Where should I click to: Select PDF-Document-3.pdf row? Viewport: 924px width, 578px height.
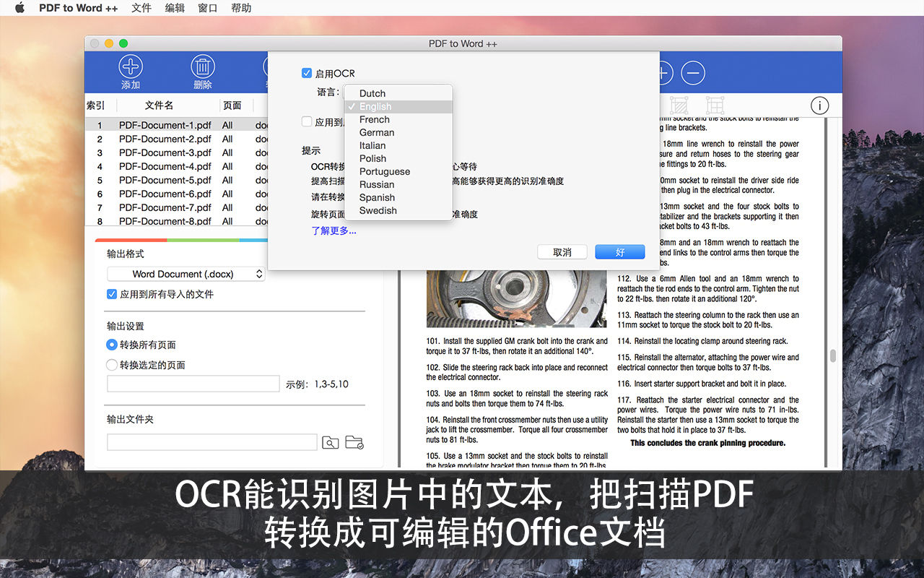tap(175, 152)
